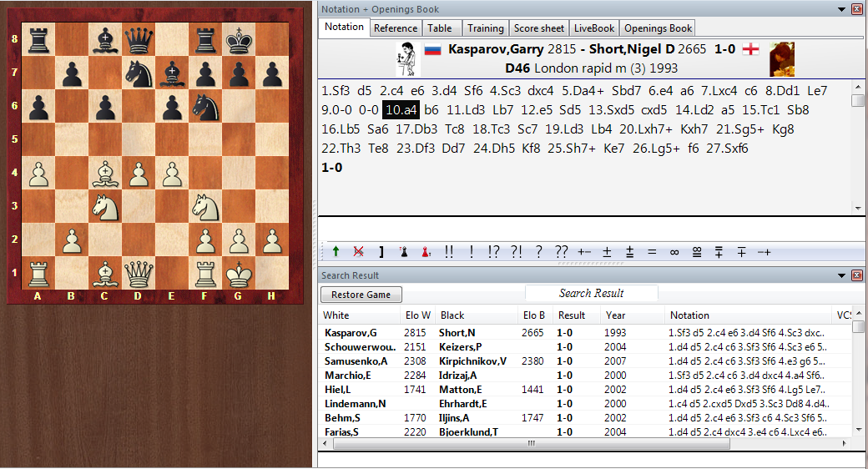Apply the white slightly better symbol

coord(629,252)
